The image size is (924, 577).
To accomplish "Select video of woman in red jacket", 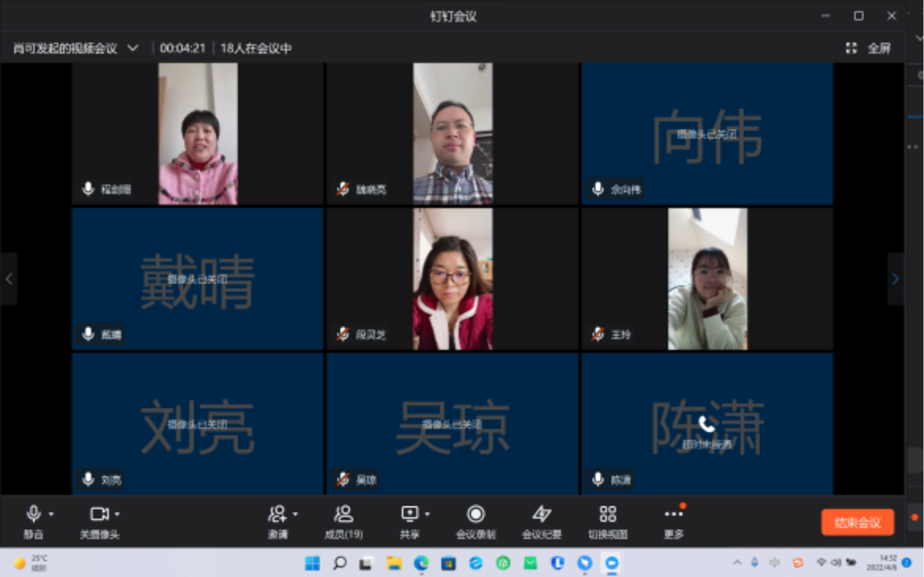I will [x=453, y=279].
